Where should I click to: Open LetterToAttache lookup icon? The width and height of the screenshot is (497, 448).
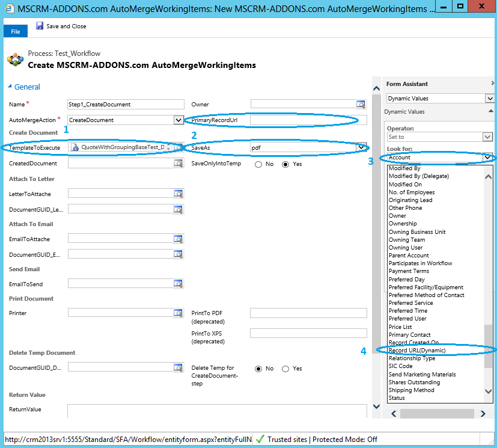point(178,194)
